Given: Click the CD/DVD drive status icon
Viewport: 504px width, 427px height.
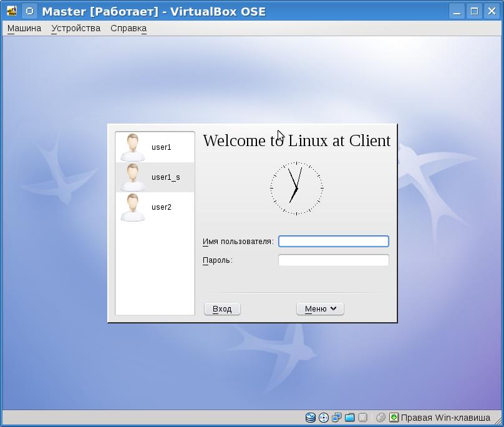Looking at the screenshot, I should (x=324, y=418).
